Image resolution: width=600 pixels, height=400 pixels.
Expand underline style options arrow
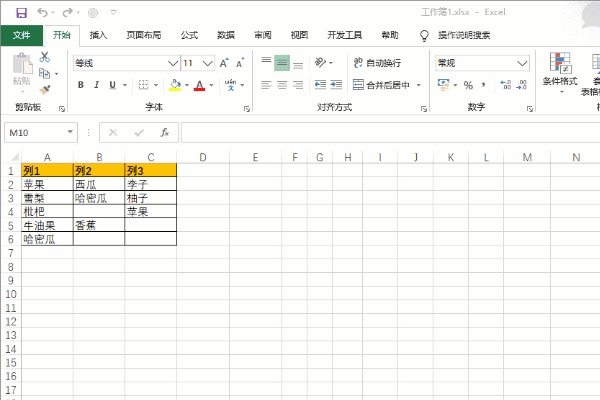coord(125,85)
